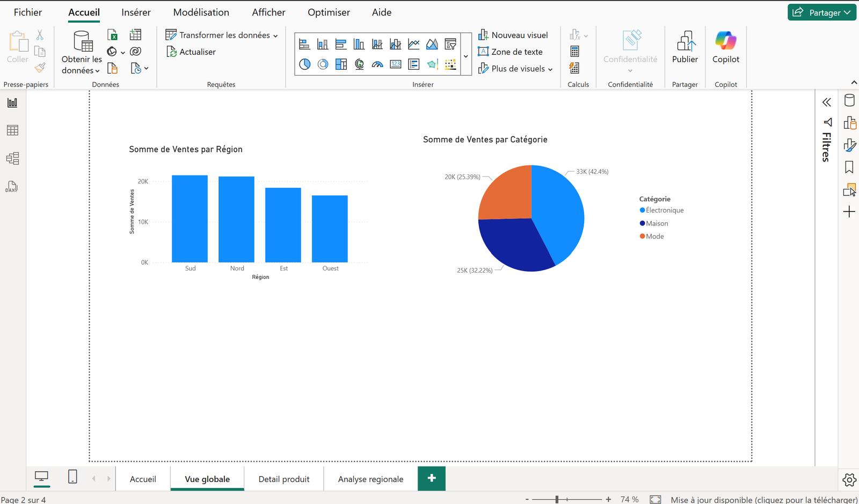Click the Enter data table icon
The image size is (859, 504).
tap(135, 35)
